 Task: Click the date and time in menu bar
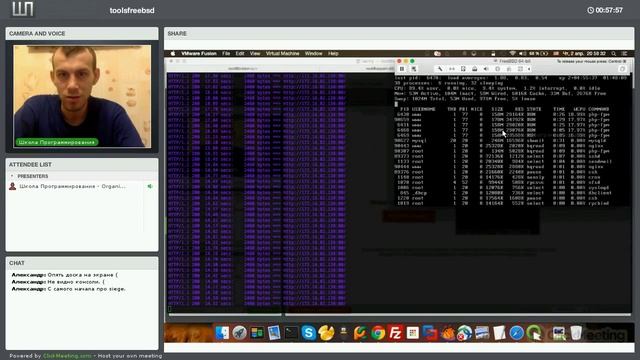tap(584, 53)
